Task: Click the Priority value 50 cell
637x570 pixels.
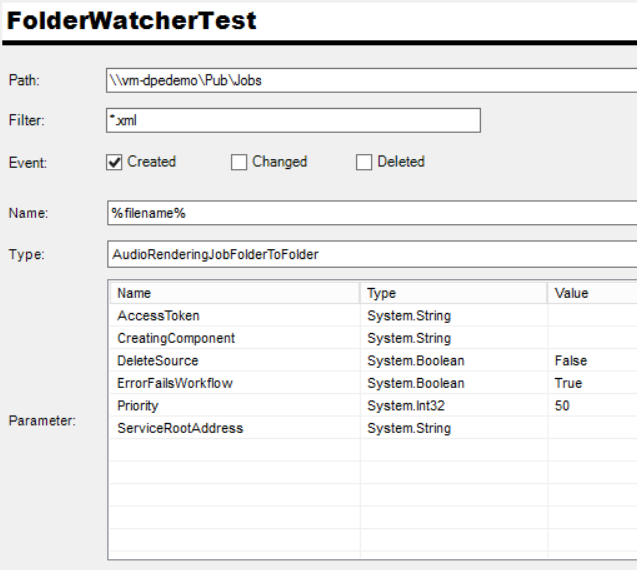Action: click(x=563, y=406)
